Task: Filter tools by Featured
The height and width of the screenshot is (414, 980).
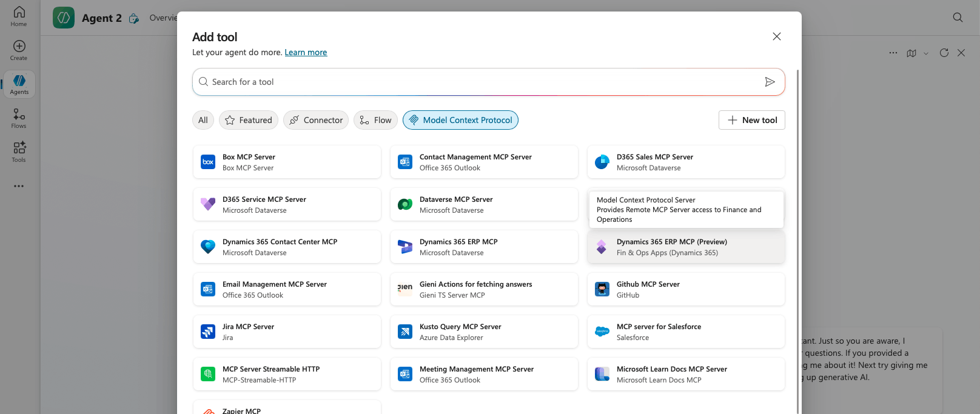Action: [x=249, y=120]
